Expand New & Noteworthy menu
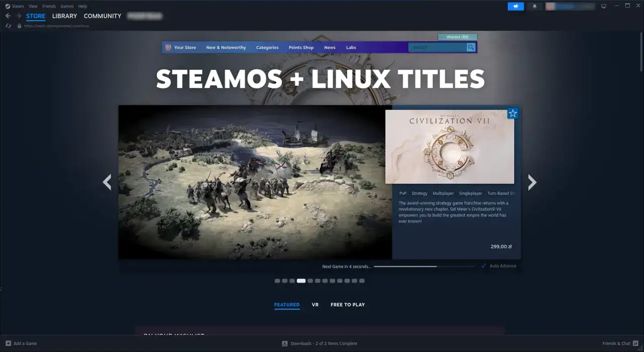 point(226,47)
